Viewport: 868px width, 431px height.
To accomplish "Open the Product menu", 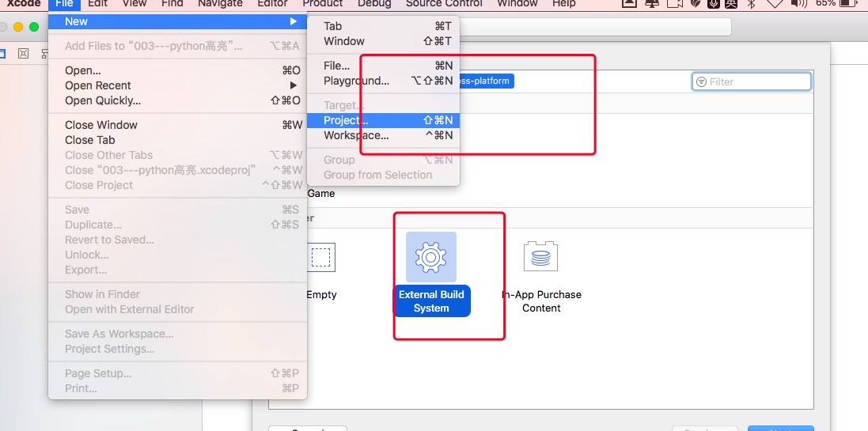I will coord(322,3).
